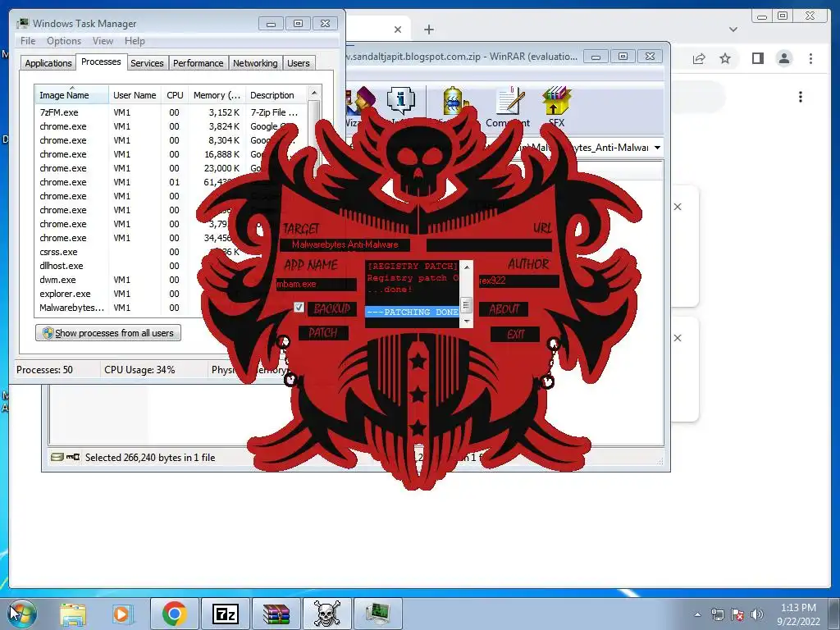Open Action Center flag tray icon
Image resolution: width=840 pixels, height=630 pixels.
[x=737, y=614]
